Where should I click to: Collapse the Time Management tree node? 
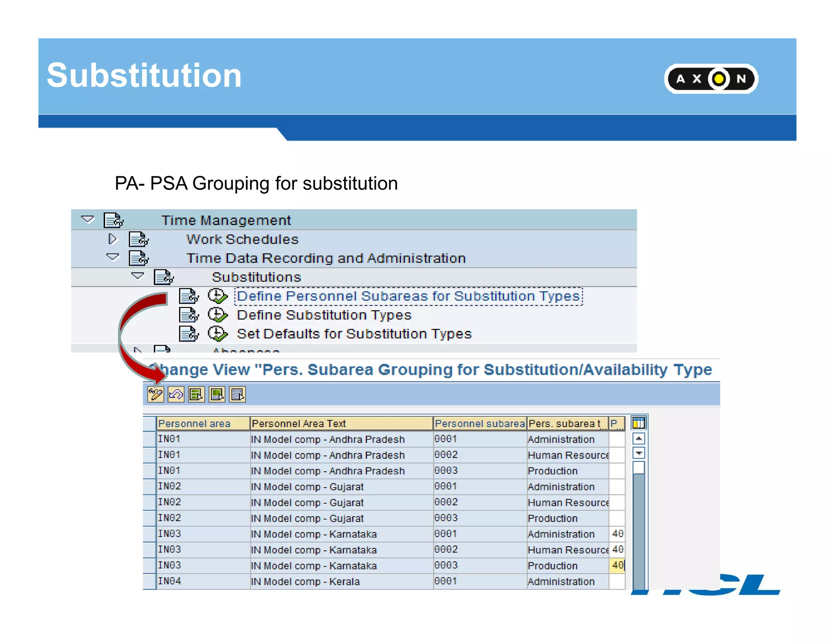point(88,220)
